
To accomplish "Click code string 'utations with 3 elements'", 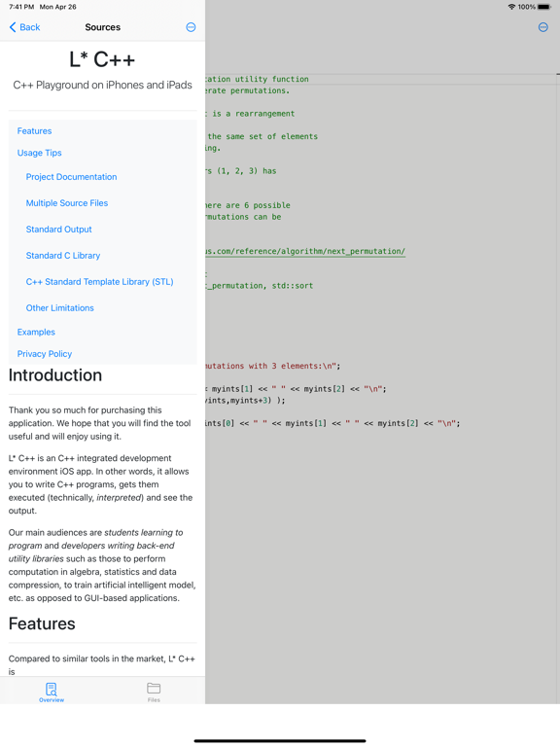I will [271, 366].
